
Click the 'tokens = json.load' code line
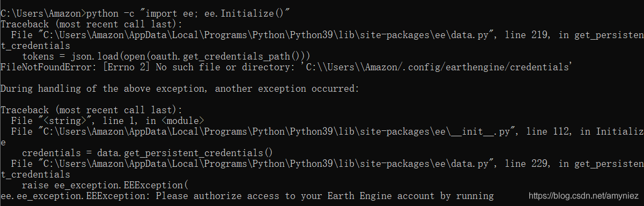[x=166, y=56]
